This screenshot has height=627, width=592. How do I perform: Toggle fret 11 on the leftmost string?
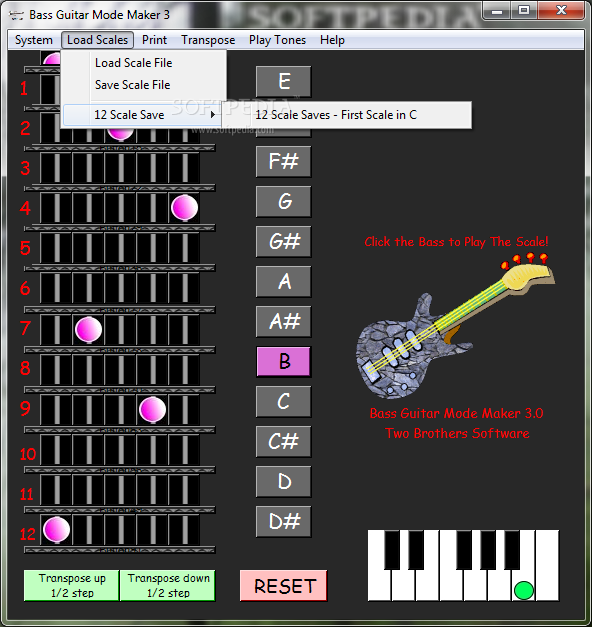(56, 489)
